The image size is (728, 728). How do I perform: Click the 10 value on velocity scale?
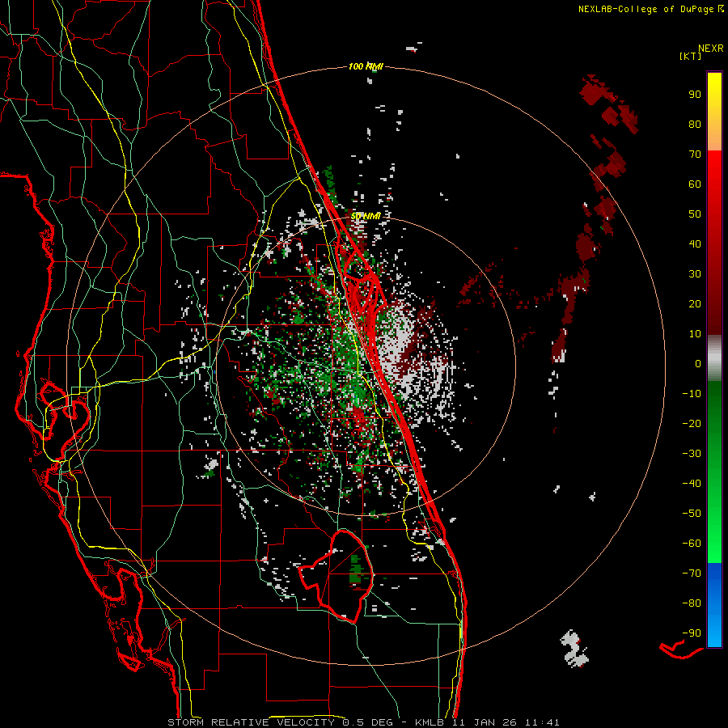pyautogui.click(x=695, y=334)
